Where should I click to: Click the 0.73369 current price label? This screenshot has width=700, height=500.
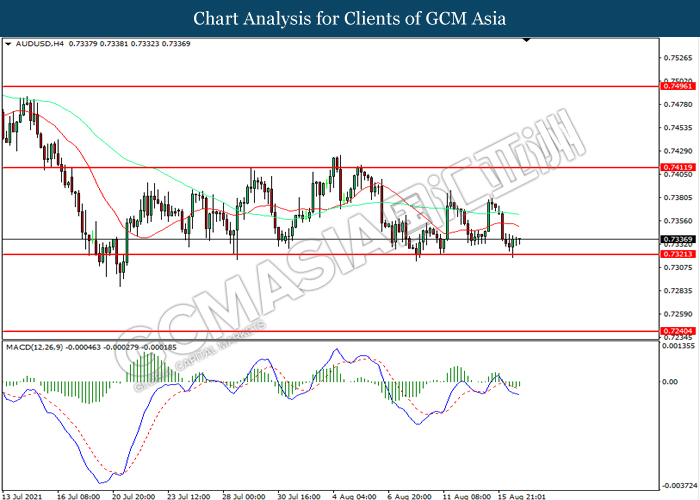tap(678, 240)
